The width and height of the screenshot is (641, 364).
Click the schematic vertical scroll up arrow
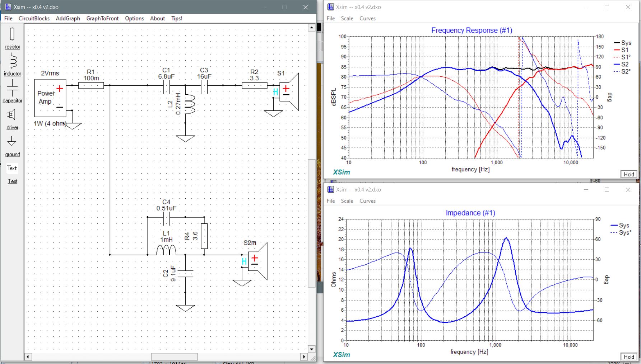pos(311,28)
